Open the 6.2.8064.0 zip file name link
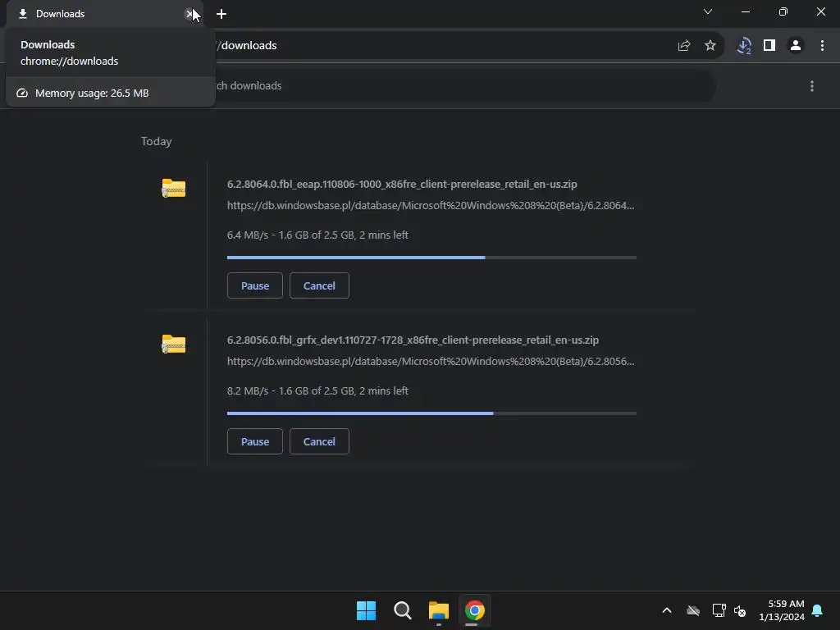The image size is (840, 630). [x=402, y=184]
